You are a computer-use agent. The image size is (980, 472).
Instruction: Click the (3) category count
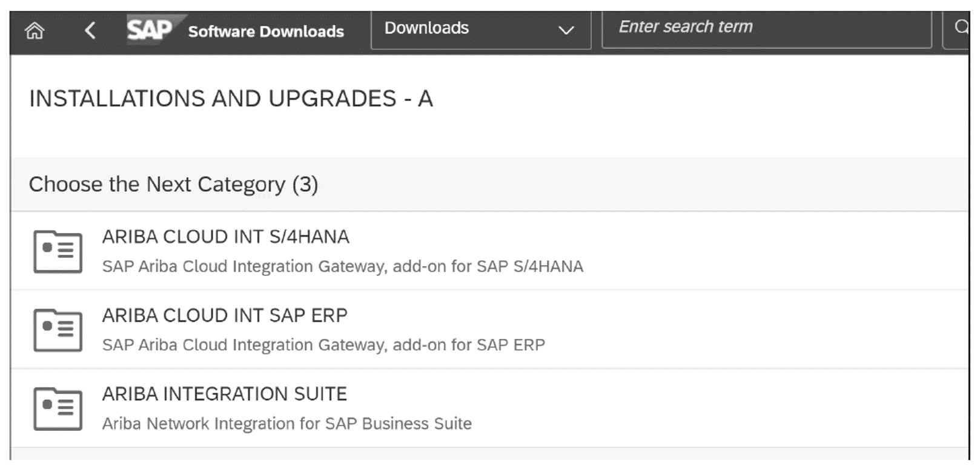click(x=305, y=184)
